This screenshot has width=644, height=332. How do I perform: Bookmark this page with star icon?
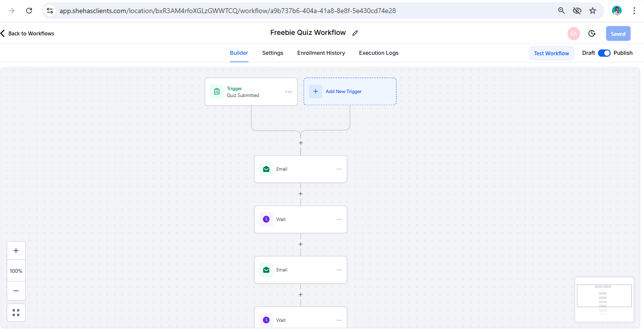point(592,11)
